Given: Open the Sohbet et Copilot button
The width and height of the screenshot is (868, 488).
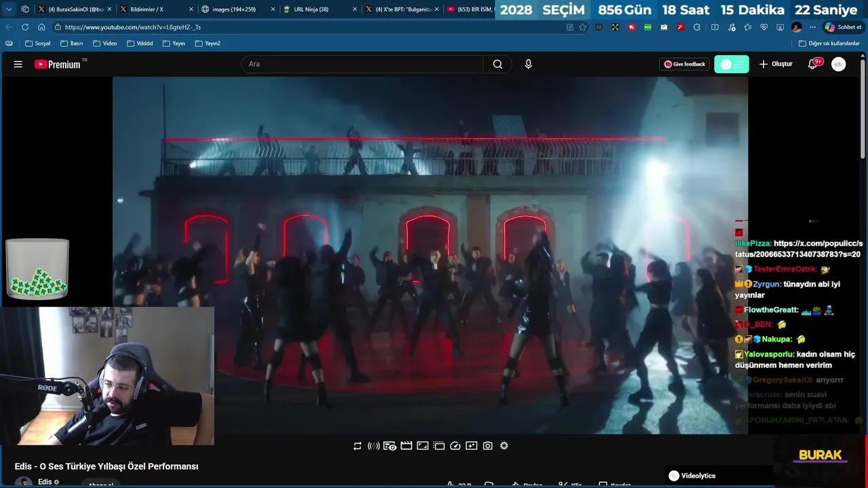Looking at the screenshot, I should (843, 27).
